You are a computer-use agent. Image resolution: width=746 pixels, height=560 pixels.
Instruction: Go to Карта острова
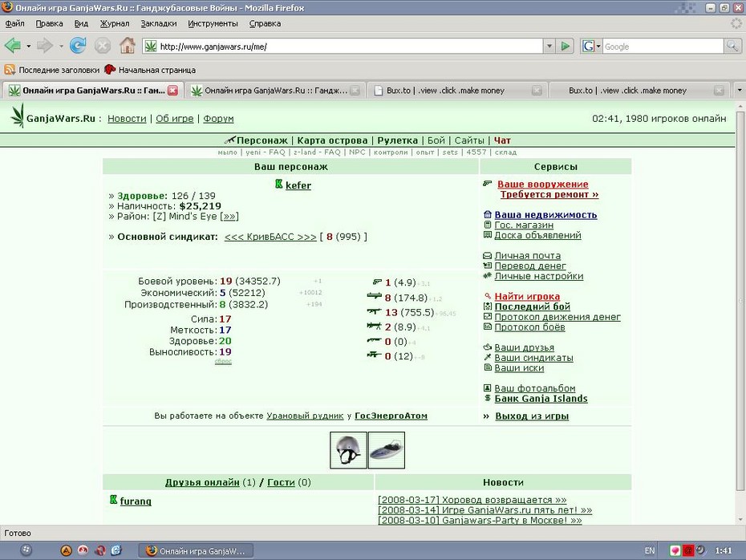[332, 140]
